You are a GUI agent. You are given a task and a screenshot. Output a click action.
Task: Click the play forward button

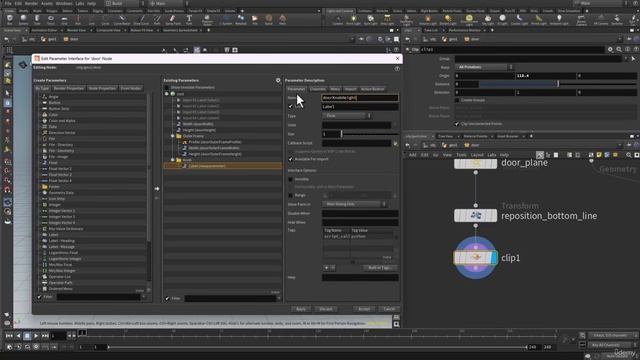(36, 336)
